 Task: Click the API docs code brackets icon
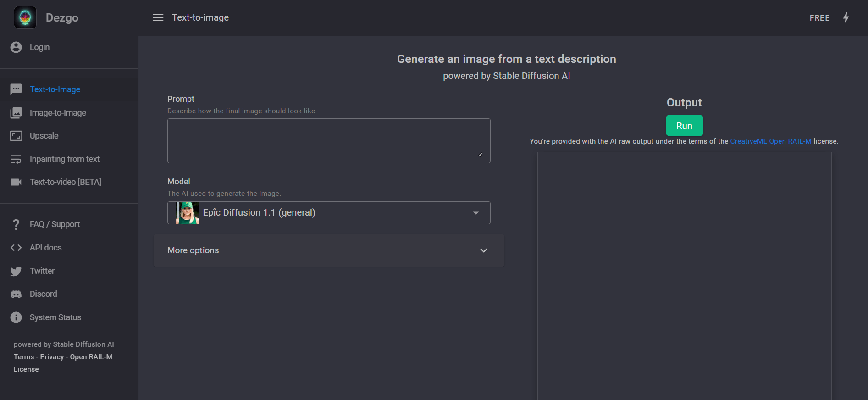click(x=16, y=248)
